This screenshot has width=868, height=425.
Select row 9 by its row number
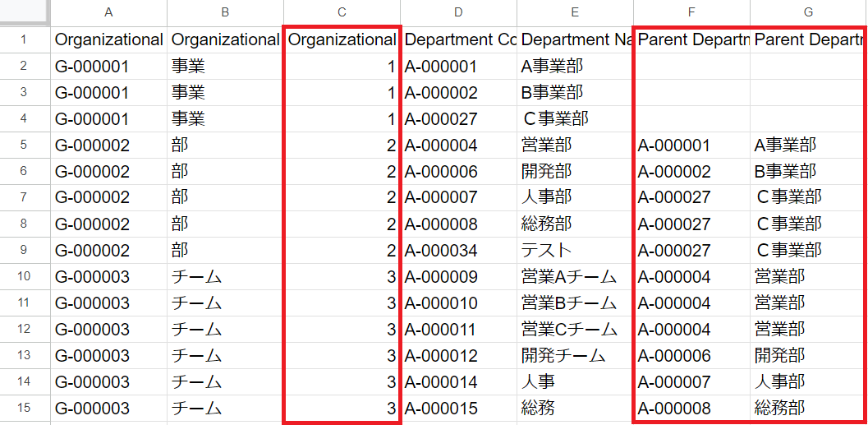tap(25, 250)
